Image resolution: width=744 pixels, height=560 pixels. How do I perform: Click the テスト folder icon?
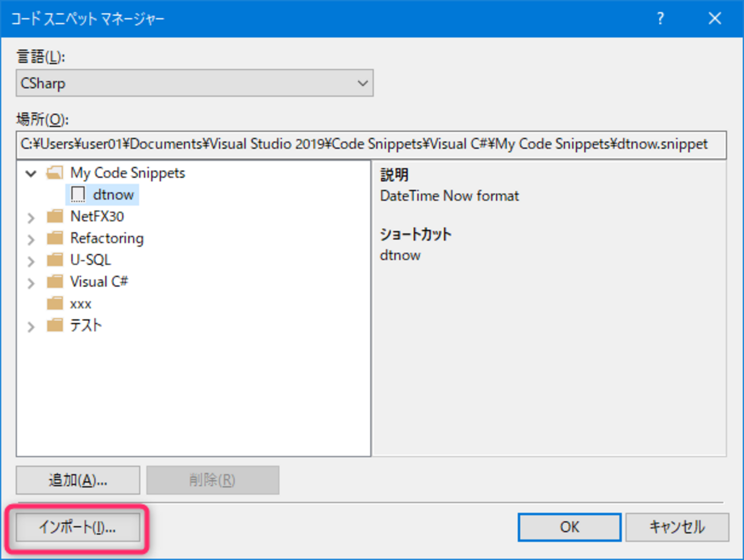click(x=55, y=325)
